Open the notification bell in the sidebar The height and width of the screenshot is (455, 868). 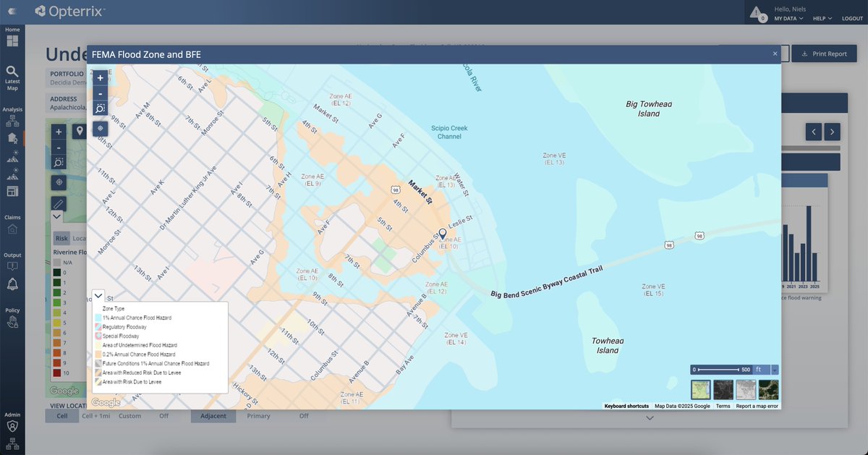[12, 284]
